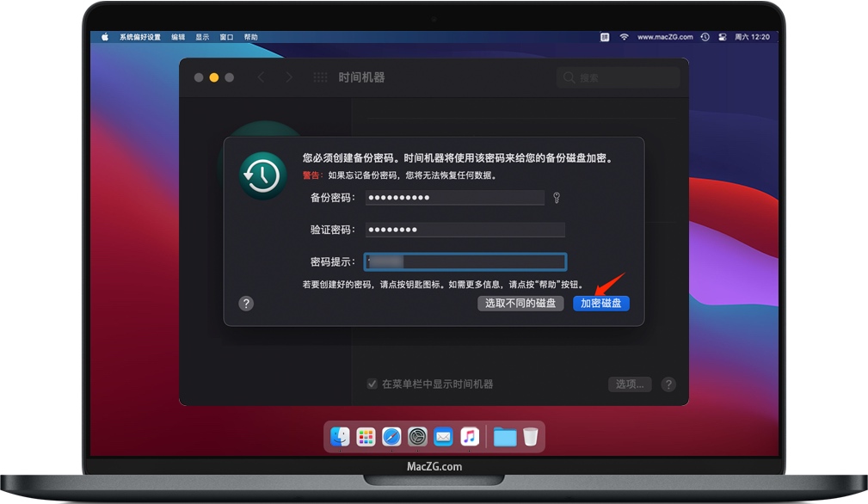Open Safari from the Dock

point(391,437)
